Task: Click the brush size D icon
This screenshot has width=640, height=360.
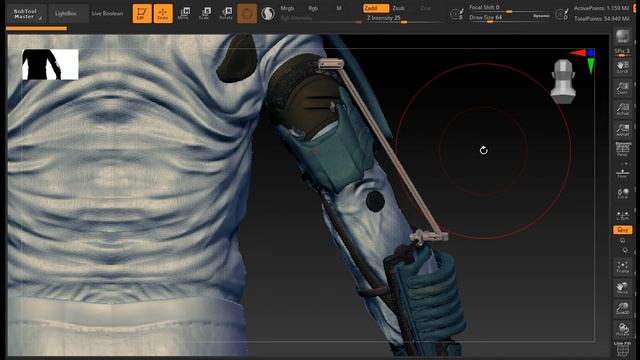Action: click(562, 14)
